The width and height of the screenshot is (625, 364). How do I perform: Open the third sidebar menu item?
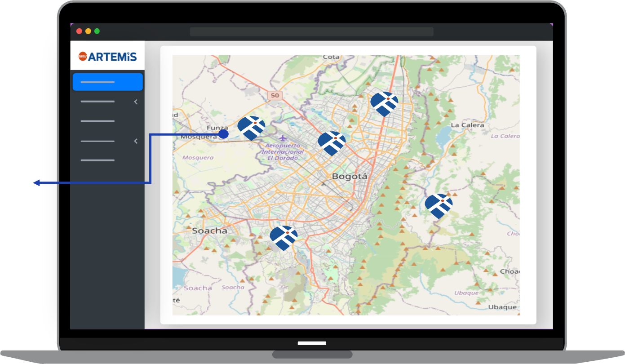(x=98, y=121)
